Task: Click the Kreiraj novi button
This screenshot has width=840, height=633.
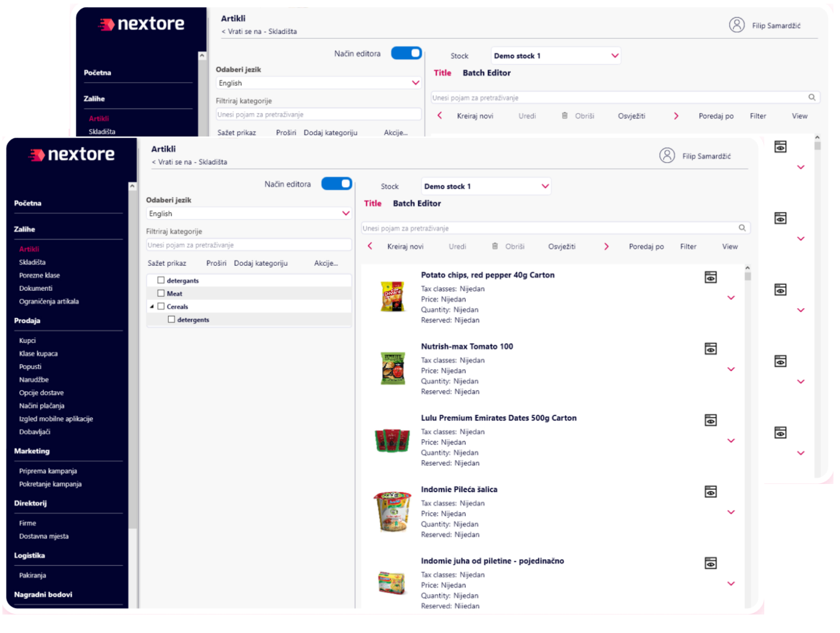Action: 405,246
